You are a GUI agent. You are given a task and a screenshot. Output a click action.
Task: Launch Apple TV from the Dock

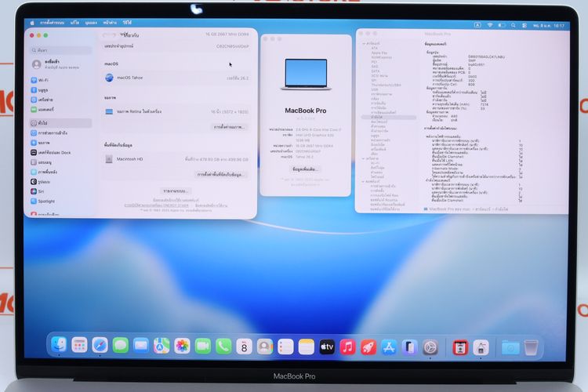327,347
